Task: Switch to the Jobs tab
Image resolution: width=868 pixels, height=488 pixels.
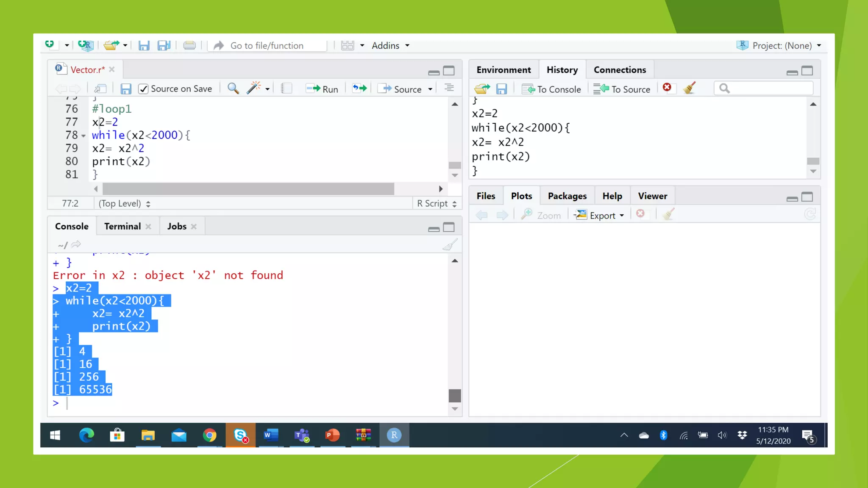Action: point(177,226)
